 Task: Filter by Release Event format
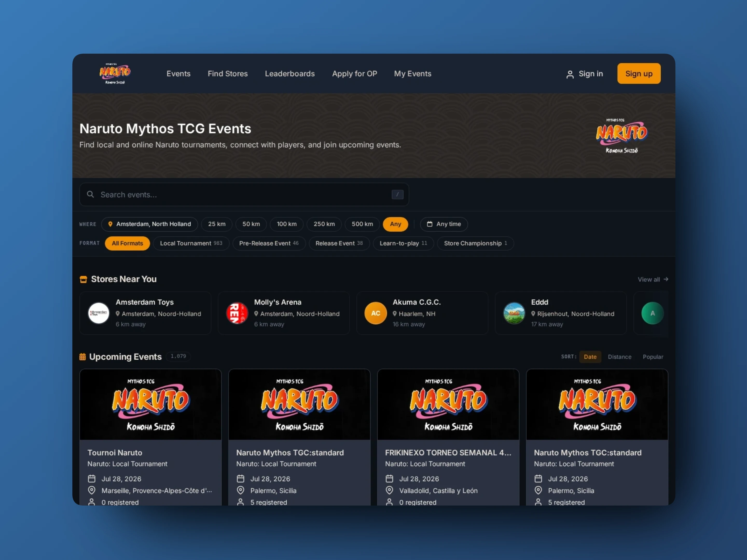[x=339, y=243]
